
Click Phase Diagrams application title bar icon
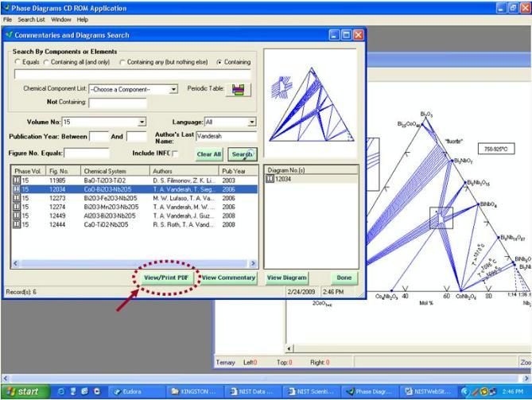pos(6,8)
